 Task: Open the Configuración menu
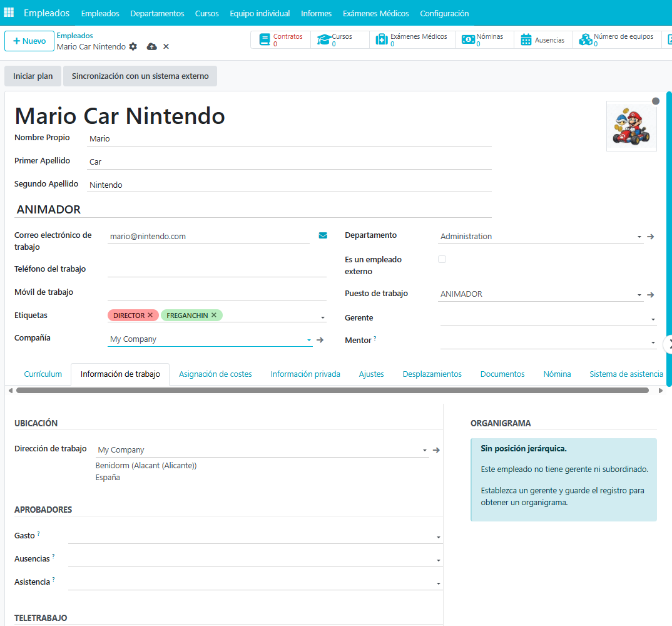444,13
